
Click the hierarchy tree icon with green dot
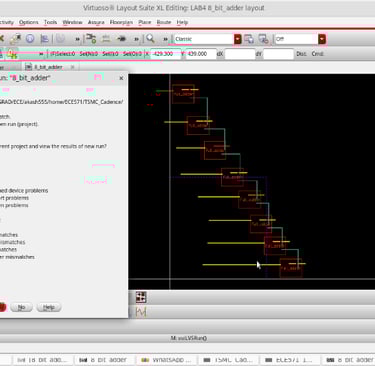click(91, 39)
